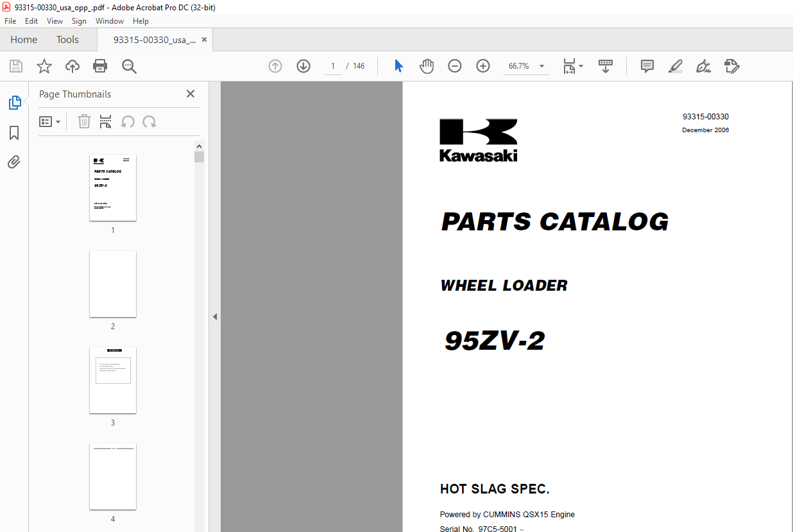Image resolution: width=793 pixels, height=532 pixels.
Task: Click document number 93315-00330 in page
Action: (706, 117)
